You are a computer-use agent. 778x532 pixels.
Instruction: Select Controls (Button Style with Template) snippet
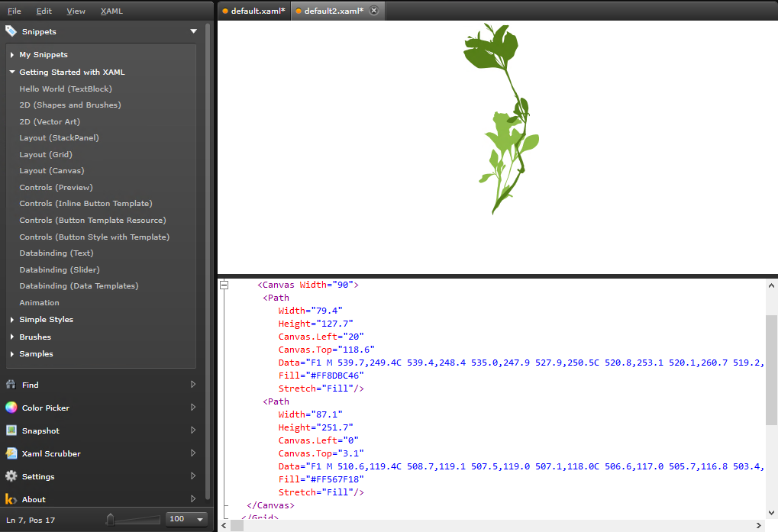point(94,237)
